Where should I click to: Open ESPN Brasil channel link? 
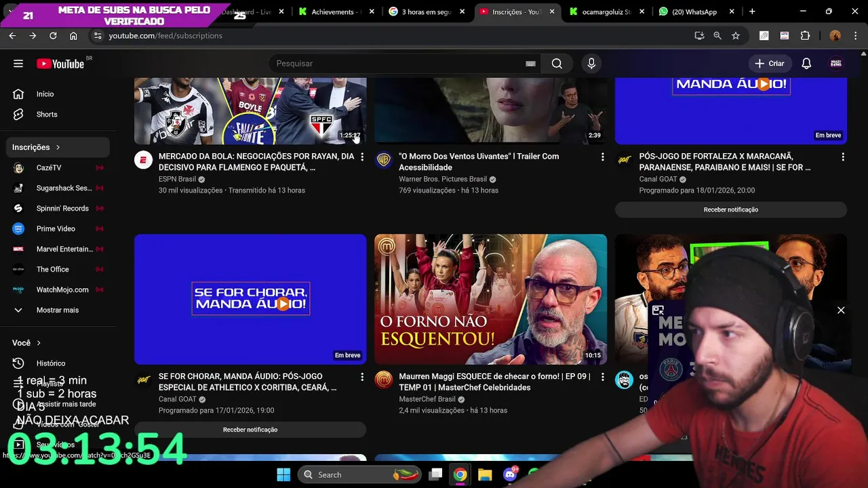click(x=177, y=180)
